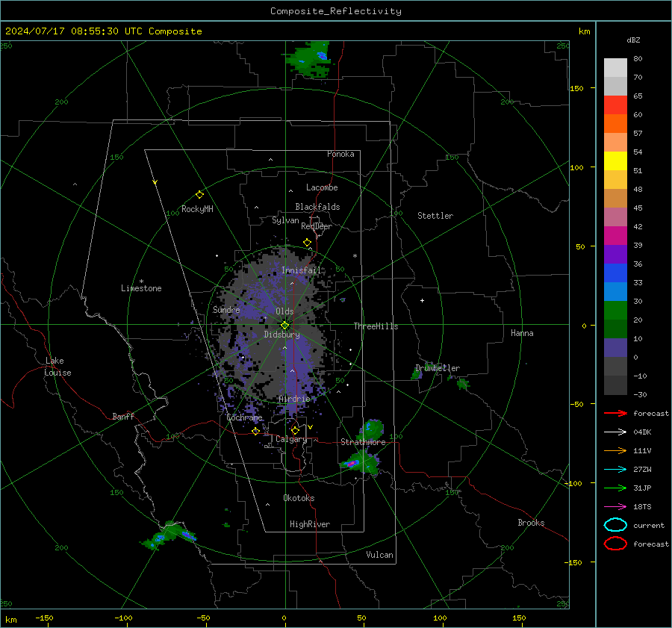Click the Innisfail label
Screen dimensions: 672x628
pyautogui.click(x=301, y=270)
